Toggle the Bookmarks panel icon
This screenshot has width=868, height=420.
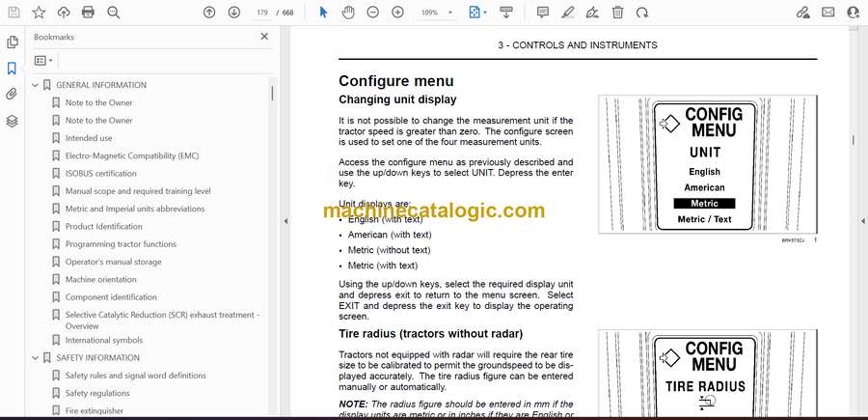click(13, 69)
